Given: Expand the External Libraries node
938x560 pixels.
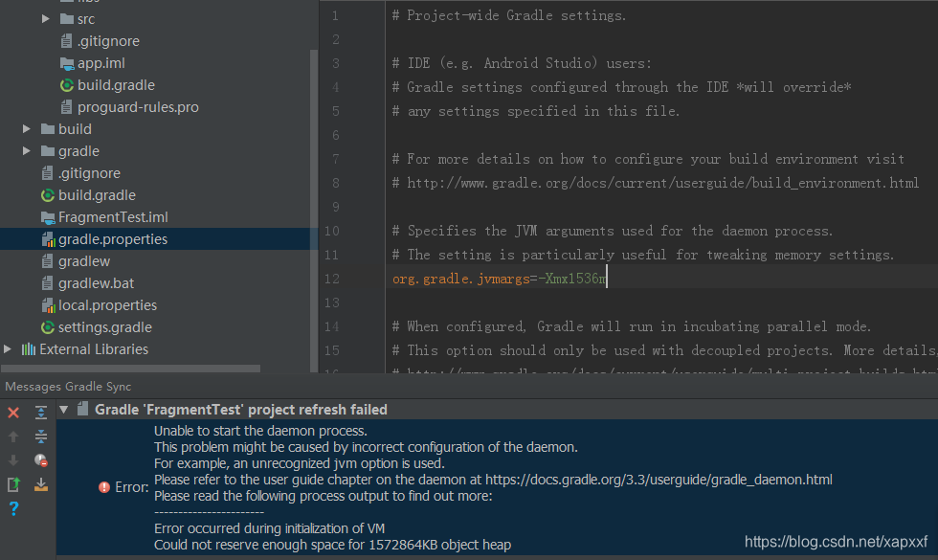Looking at the screenshot, I should tap(8, 348).
